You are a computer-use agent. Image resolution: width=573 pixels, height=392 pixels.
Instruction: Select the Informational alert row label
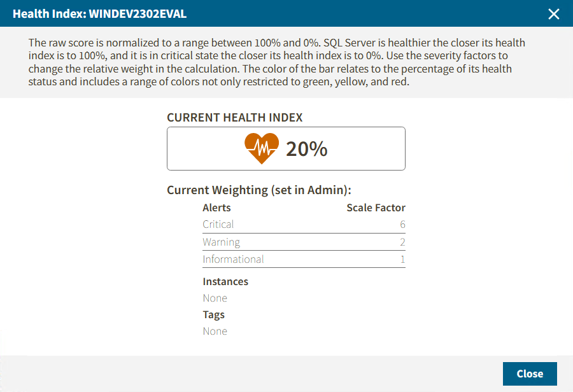233,259
